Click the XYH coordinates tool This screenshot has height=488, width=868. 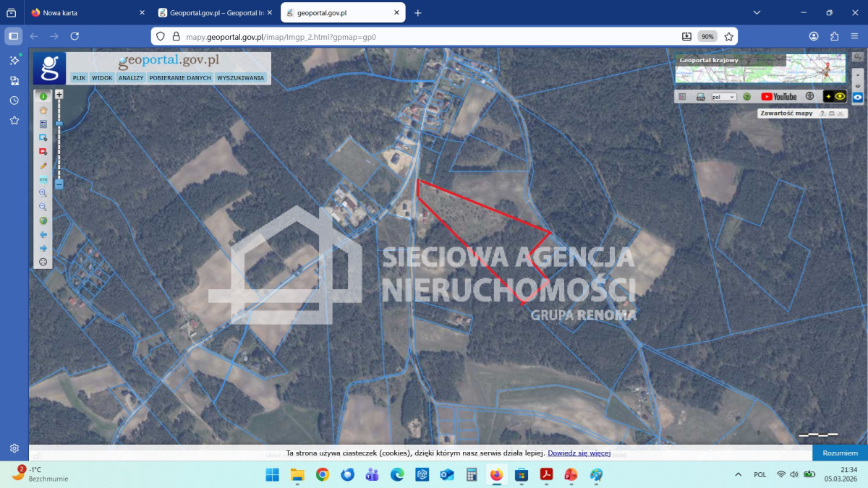point(43,179)
